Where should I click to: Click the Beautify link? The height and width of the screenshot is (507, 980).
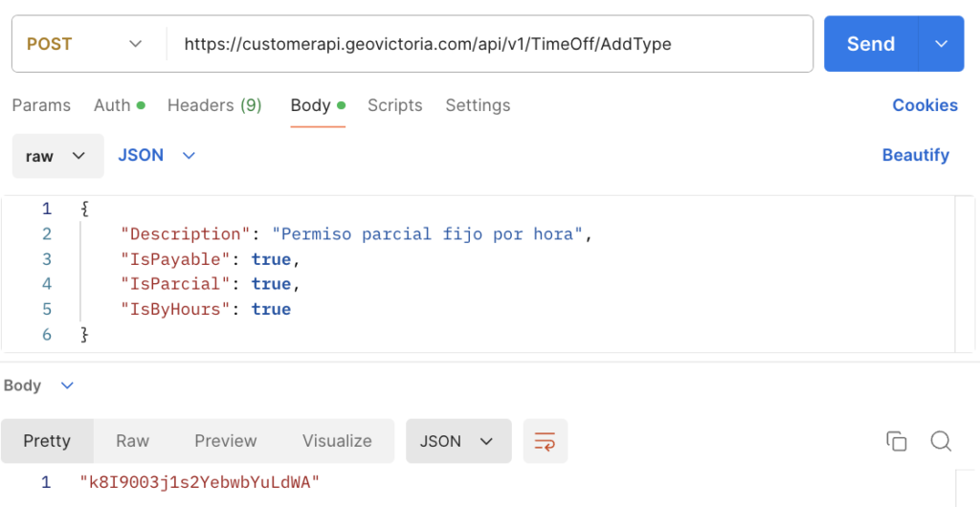915,155
